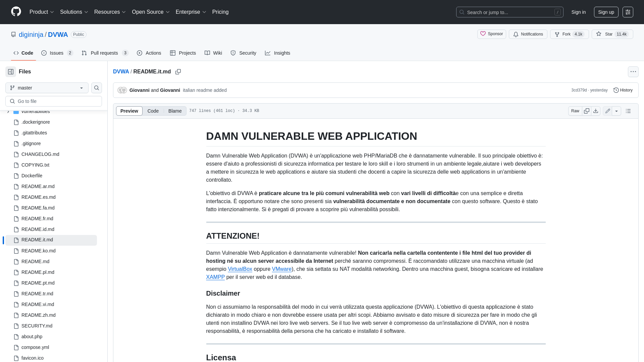This screenshot has width=644, height=362.
Task: Search this repository magnifier button
Action: 97,88
